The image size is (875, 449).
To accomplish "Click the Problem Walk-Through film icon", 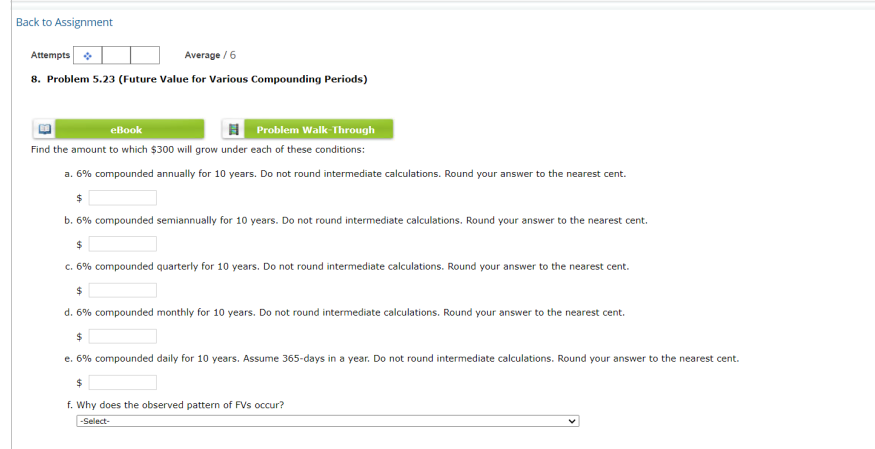I will tap(234, 129).
